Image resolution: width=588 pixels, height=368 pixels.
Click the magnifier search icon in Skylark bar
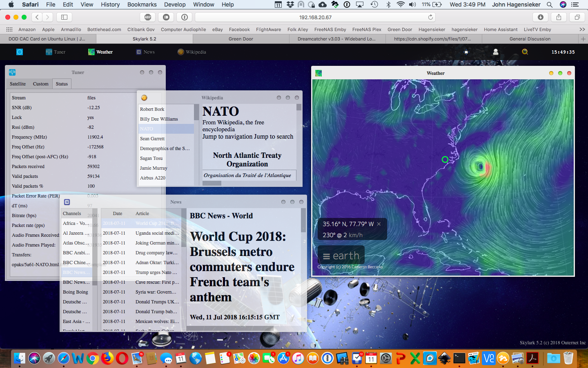tap(525, 52)
